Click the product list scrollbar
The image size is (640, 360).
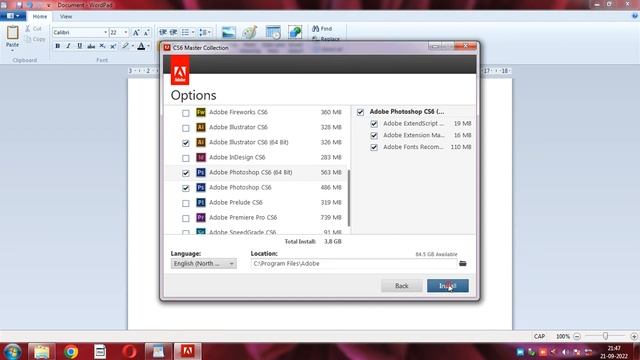pyautogui.click(x=349, y=198)
